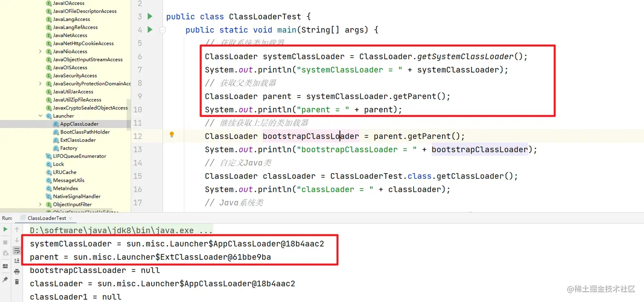The image size is (644, 302).
Task: Pin the Run tab with the pin icon
Action: (x=5, y=279)
